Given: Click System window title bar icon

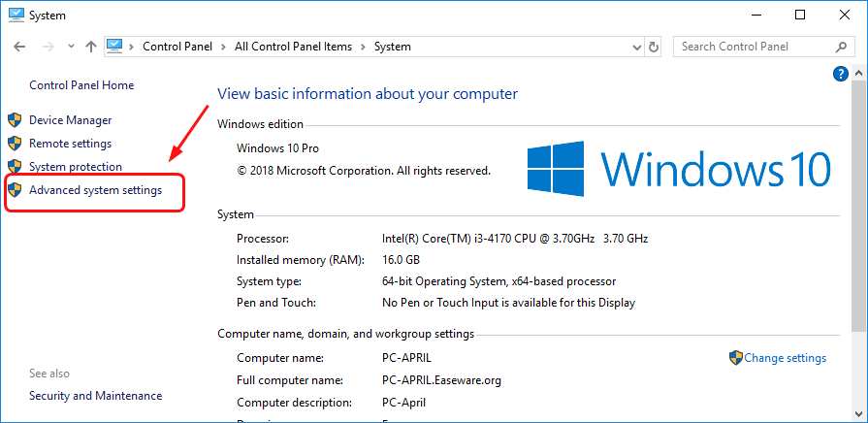Looking at the screenshot, I should point(15,15).
